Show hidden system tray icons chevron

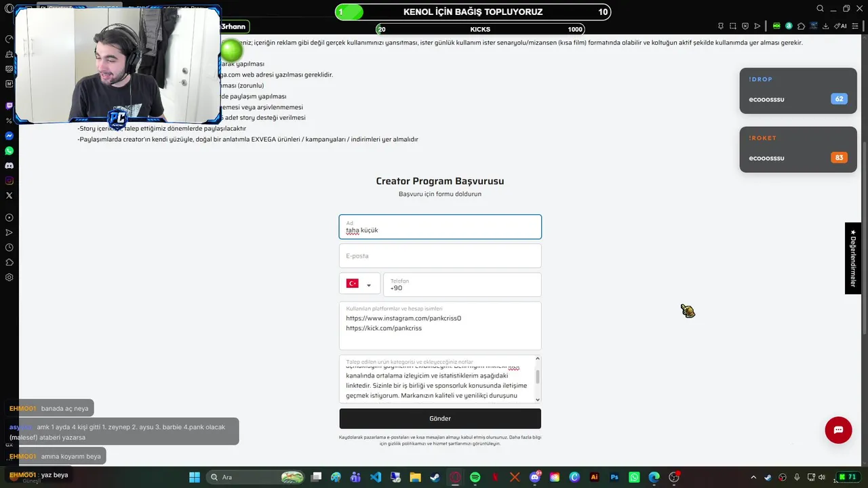click(753, 477)
